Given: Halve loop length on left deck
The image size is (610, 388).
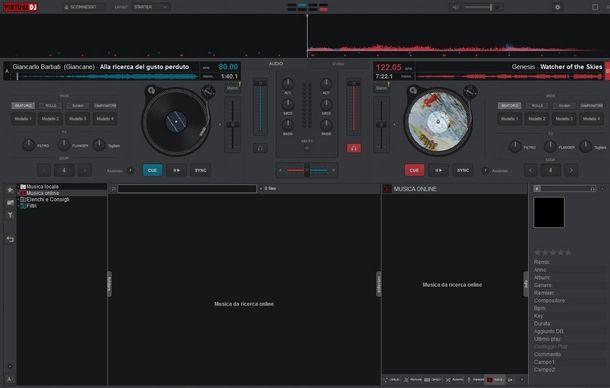Looking at the screenshot, I should point(44,170).
